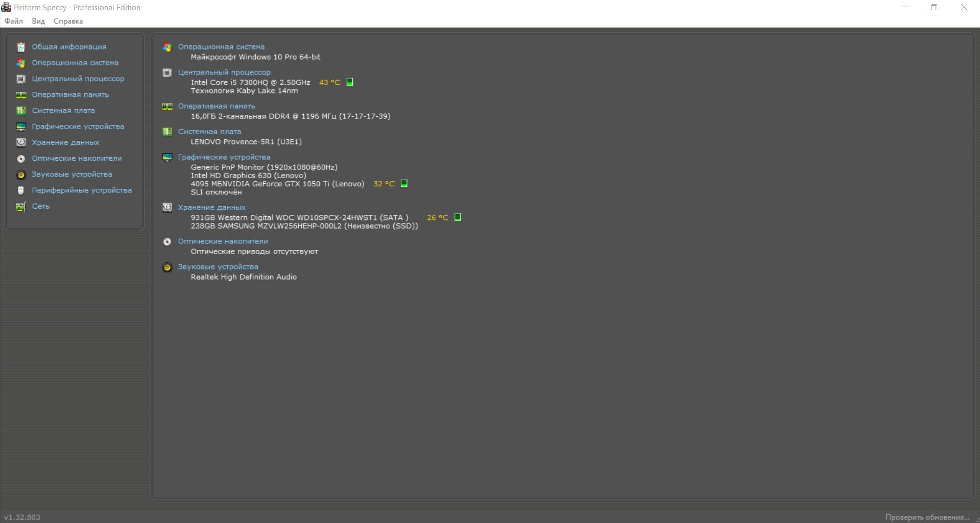Click Майкрософт Windows 10 Pro 64-bit text
The width and height of the screenshot is (980, 523).
pos(255,57)
